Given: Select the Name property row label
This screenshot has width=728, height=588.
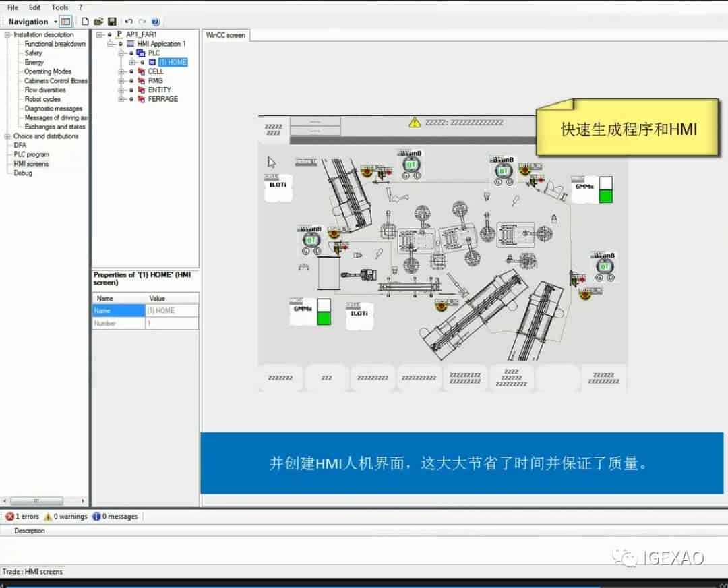Looking at the screenshot, I should pyautogui.click(x=119, y=310).
